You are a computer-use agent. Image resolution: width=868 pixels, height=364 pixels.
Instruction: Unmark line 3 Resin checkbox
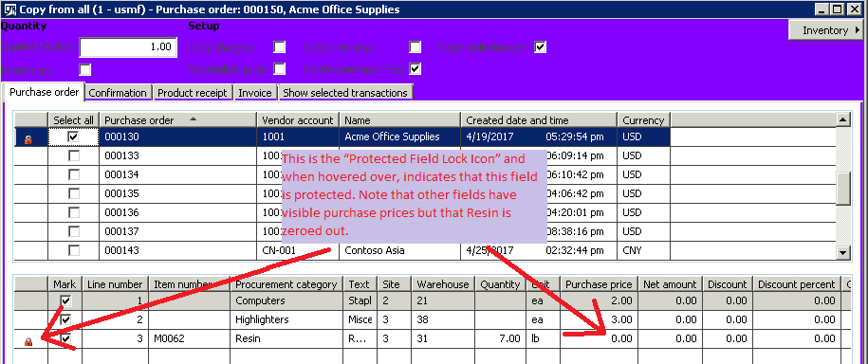coord(65,338)
